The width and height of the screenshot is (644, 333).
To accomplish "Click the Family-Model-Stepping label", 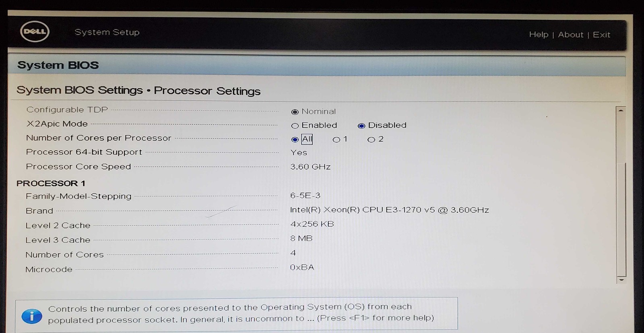I will [78, 196].
